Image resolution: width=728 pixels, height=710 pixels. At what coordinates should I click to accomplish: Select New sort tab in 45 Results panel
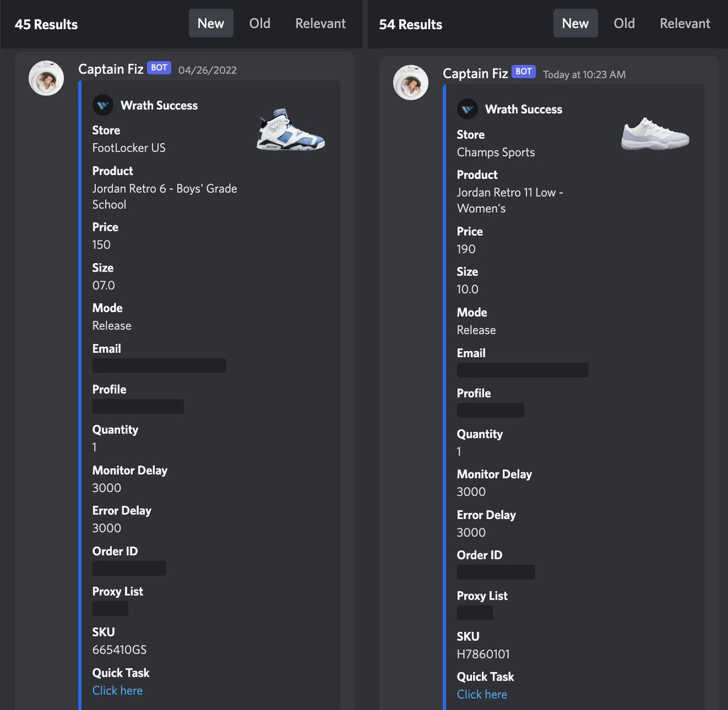coord(211,24)
